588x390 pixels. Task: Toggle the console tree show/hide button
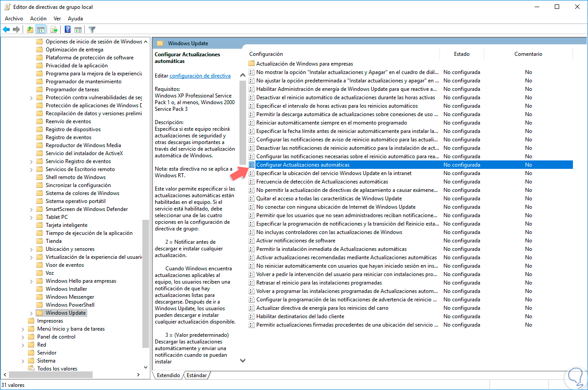[x=40, y=30]
